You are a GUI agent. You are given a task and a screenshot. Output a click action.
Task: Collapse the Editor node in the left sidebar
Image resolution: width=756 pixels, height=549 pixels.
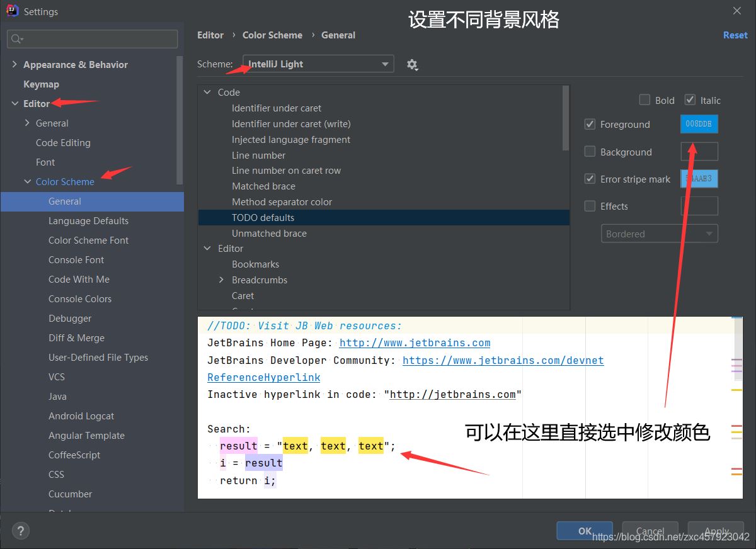(14, 103)
